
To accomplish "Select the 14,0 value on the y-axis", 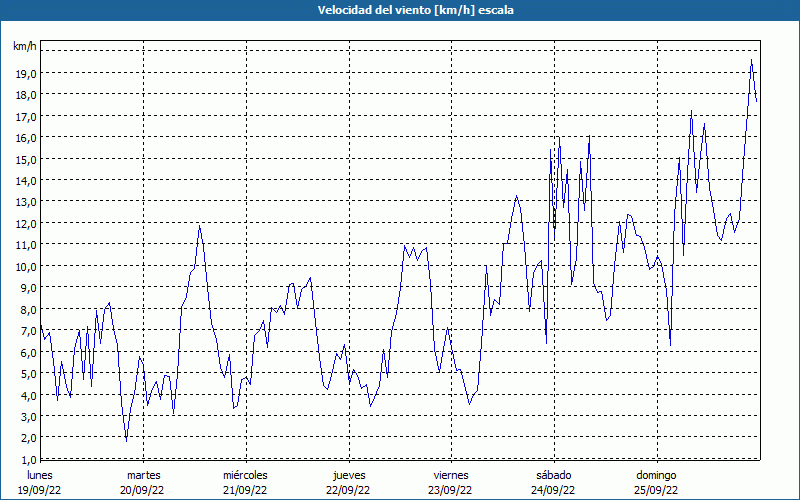I will point(26,181).
